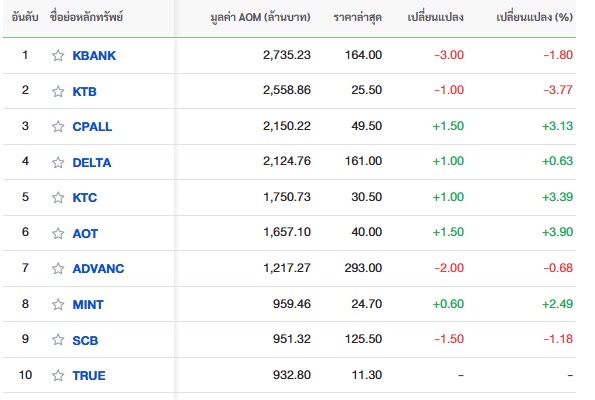The width and height of the screenshot is (595, 400).
Task: Toggle favorite star for KTB
Action: [x=58, y=91]
